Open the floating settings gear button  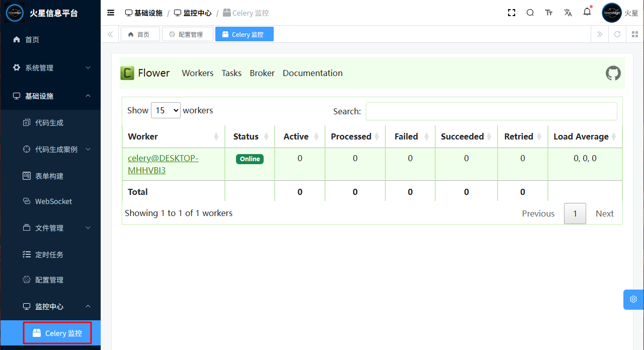click(x=633, y=299)
